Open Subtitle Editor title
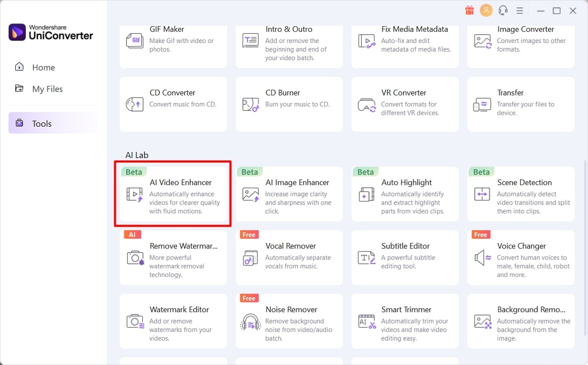Image resolution: width=588 pixels, height=365 pixels. (405, 246)
